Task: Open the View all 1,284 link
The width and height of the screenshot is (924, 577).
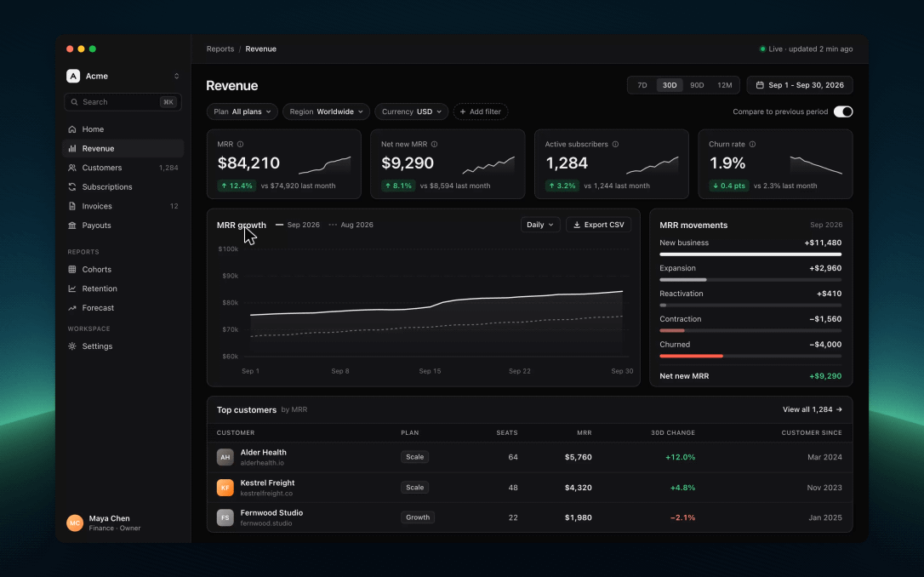Action: 812,409
